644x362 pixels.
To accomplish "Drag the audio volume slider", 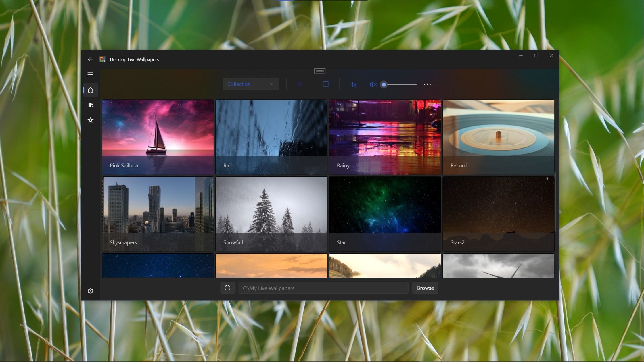I will [384, 84].
